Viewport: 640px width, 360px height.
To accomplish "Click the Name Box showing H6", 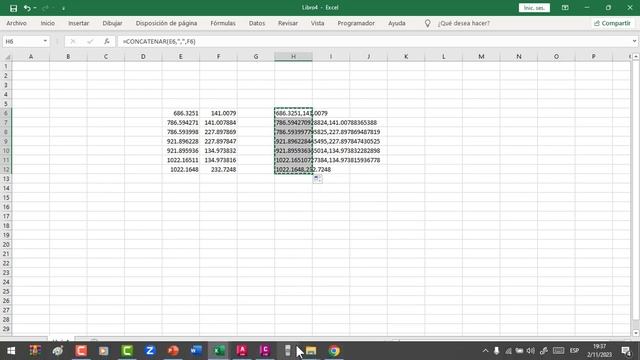I will (x=21, y=41).
